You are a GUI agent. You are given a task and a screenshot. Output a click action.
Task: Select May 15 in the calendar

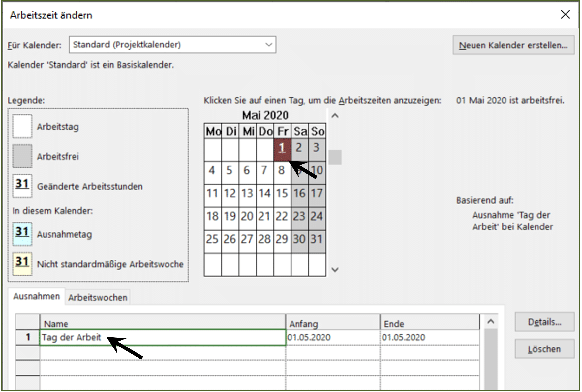pos(282,196)
